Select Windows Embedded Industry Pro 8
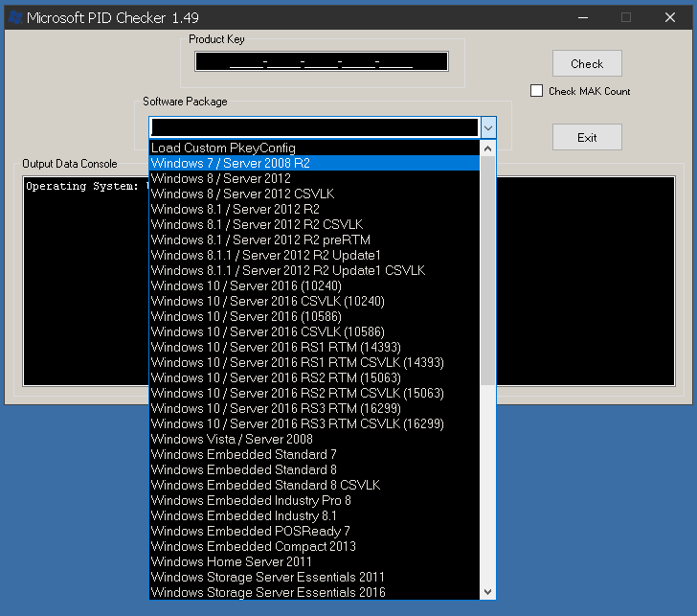Image resolution: width=697 pixels, height=616 pixels. coord(314,501)
